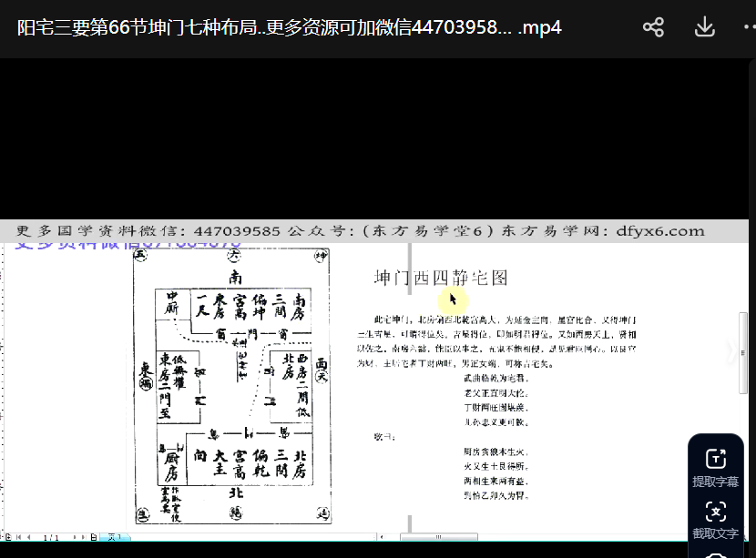This screenshot has height=558, width=756.
Task: Click the page number 1/1 field
Action: point(51,537)
